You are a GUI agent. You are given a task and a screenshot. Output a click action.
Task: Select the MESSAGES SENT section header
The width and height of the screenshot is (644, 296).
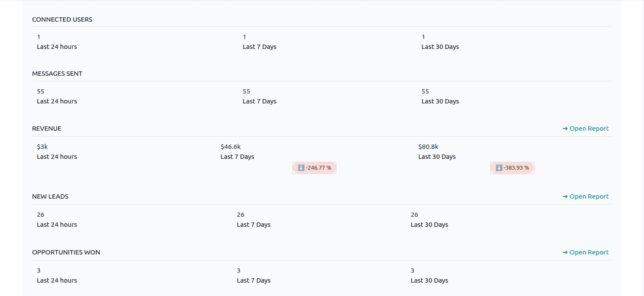[57, 73]
